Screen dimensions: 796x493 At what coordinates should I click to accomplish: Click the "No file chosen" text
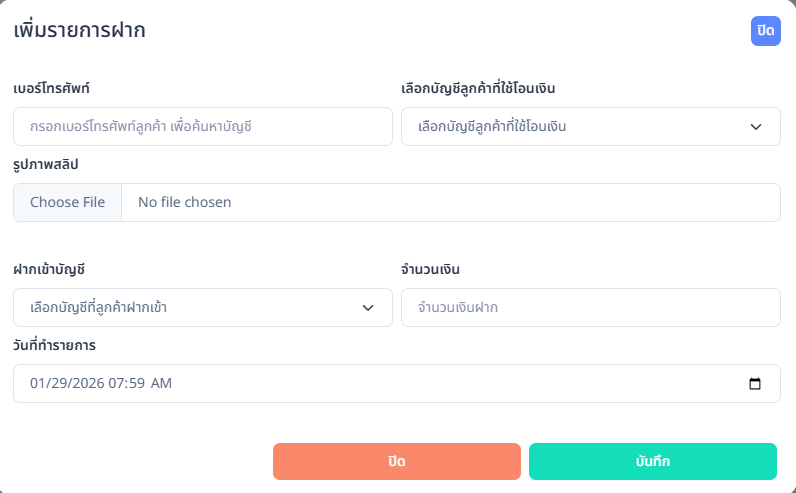(184, 202)
